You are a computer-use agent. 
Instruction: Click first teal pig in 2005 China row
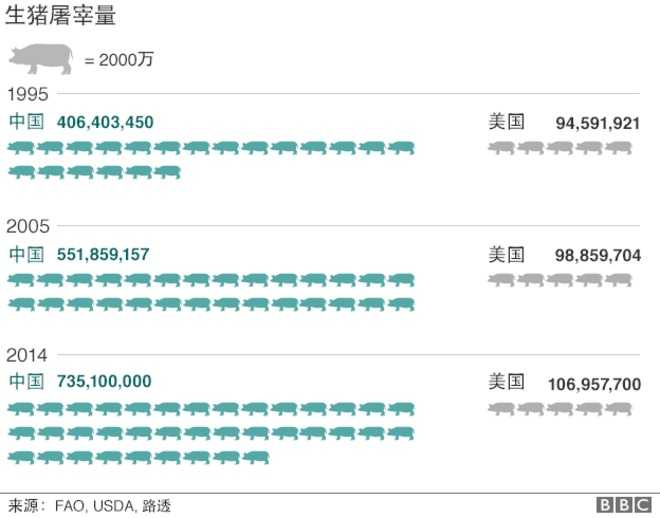click(22, 280)
